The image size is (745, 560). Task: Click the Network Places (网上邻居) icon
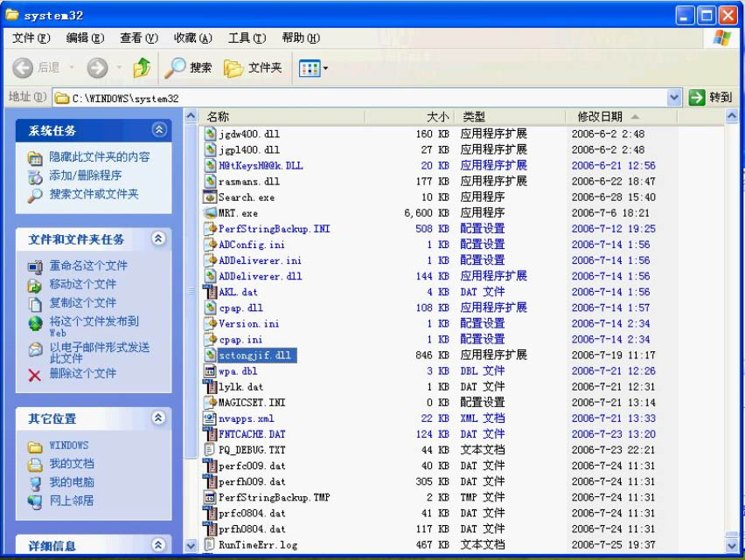click(35, 501)
